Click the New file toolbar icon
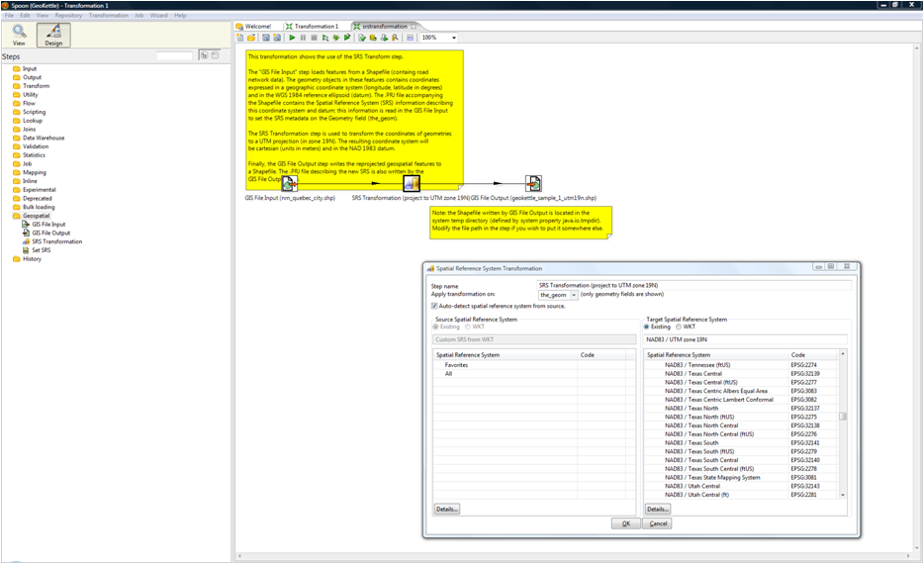This screenshot has height=564, width=924. tap(239, 38)
